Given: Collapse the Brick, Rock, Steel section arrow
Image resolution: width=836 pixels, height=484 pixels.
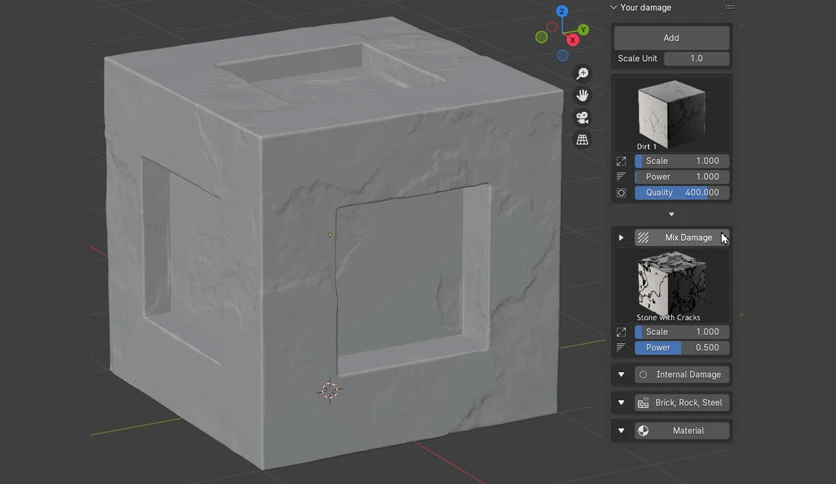Looking at the screenshot, I should [x=621, y=402].
